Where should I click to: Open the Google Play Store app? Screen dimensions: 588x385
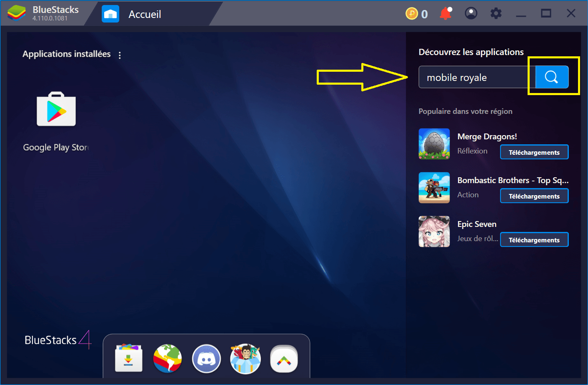tap(56, 109)
